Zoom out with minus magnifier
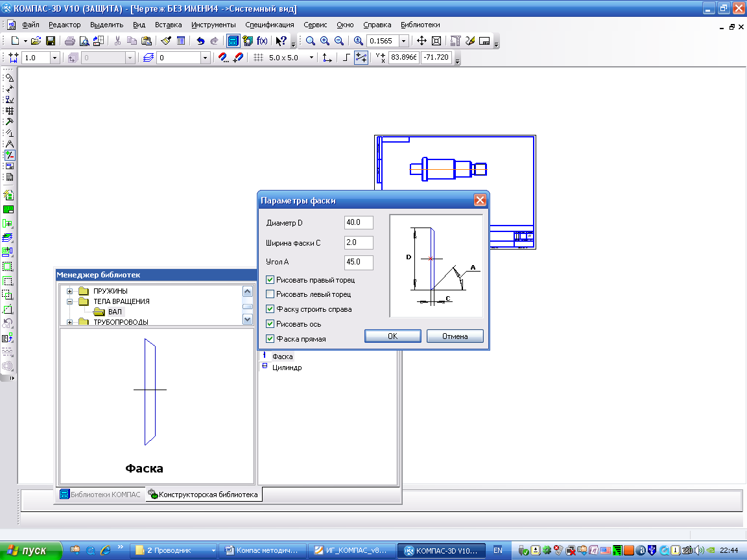 tap(339, 41)
